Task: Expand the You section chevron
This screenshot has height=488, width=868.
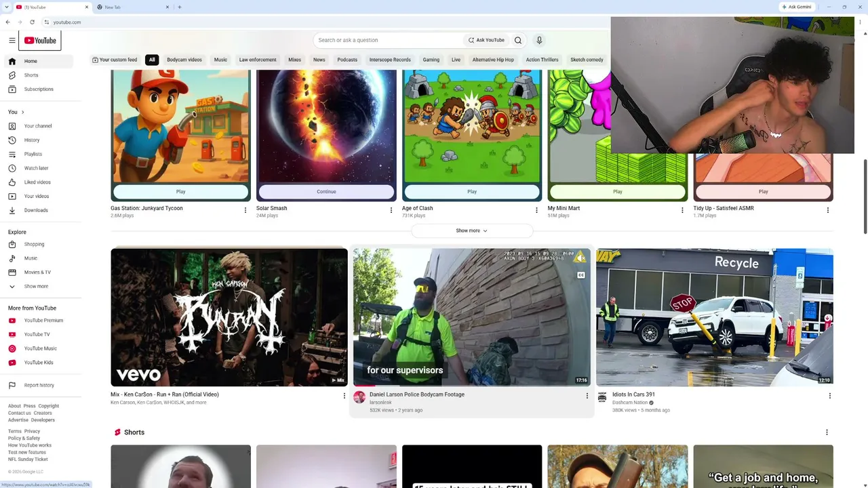Action: coord(22,112)
